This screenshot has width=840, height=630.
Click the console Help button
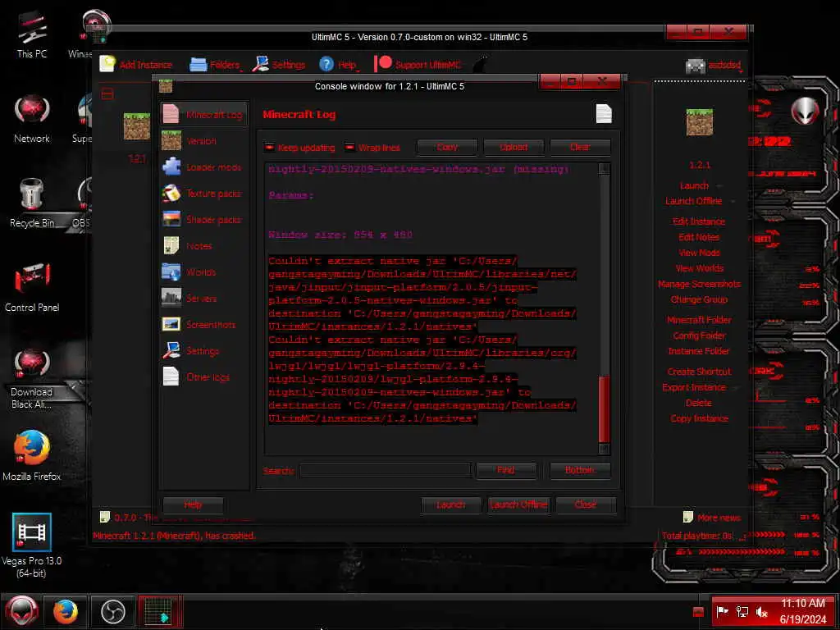click(x=193, y=504)
